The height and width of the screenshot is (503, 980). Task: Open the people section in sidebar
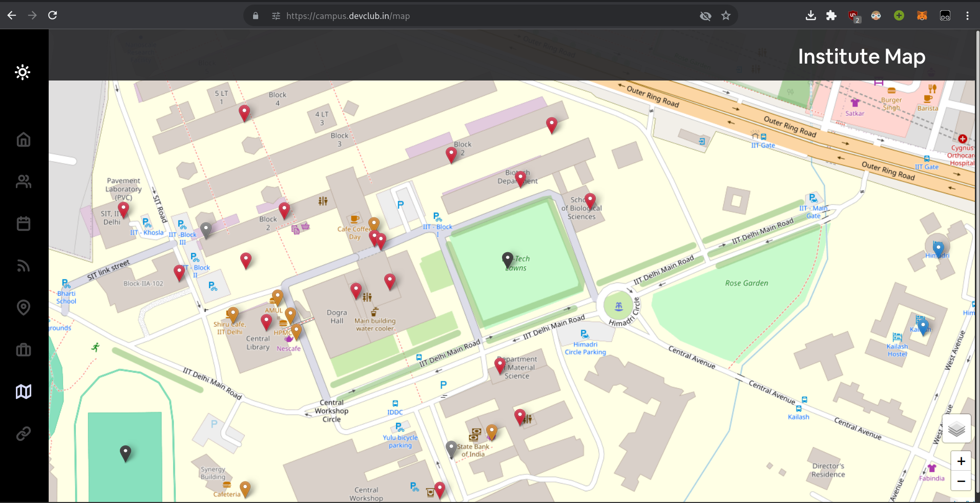point(24,182)
